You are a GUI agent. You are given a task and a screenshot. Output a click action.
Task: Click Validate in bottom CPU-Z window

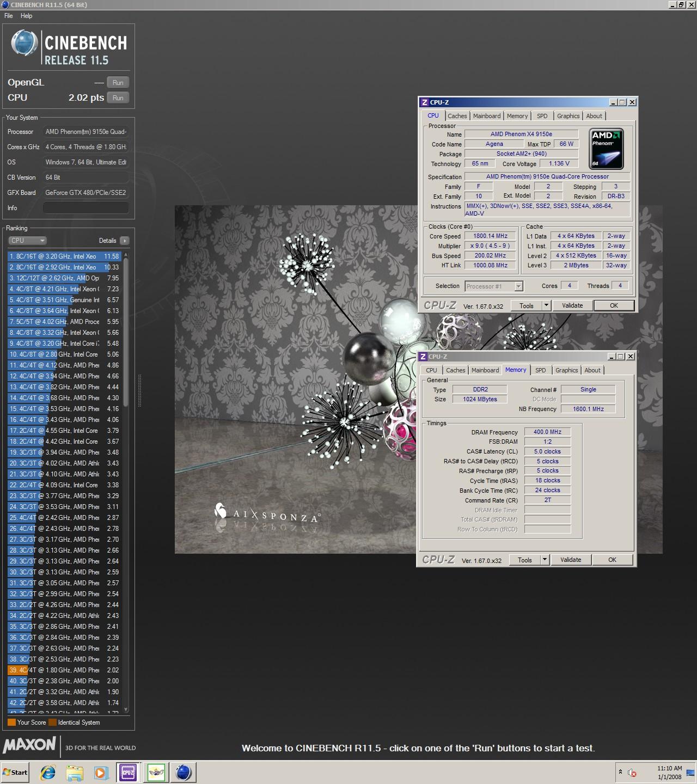coord(571,560)
